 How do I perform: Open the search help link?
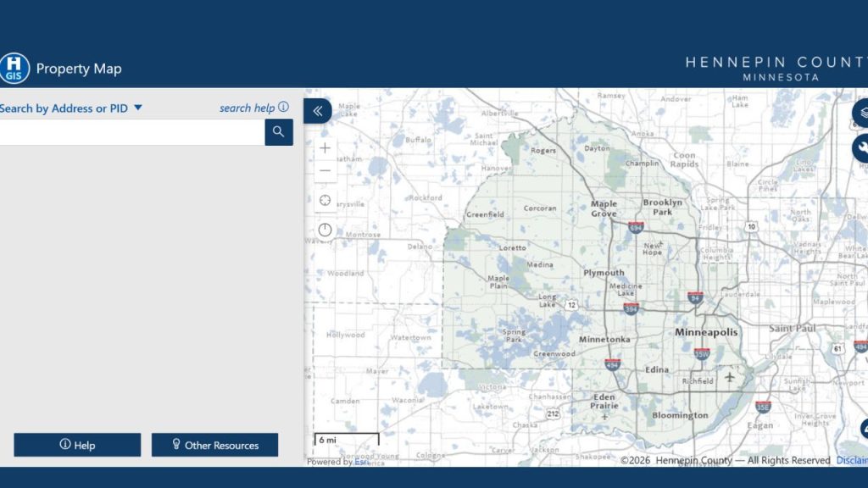(248, 108)
